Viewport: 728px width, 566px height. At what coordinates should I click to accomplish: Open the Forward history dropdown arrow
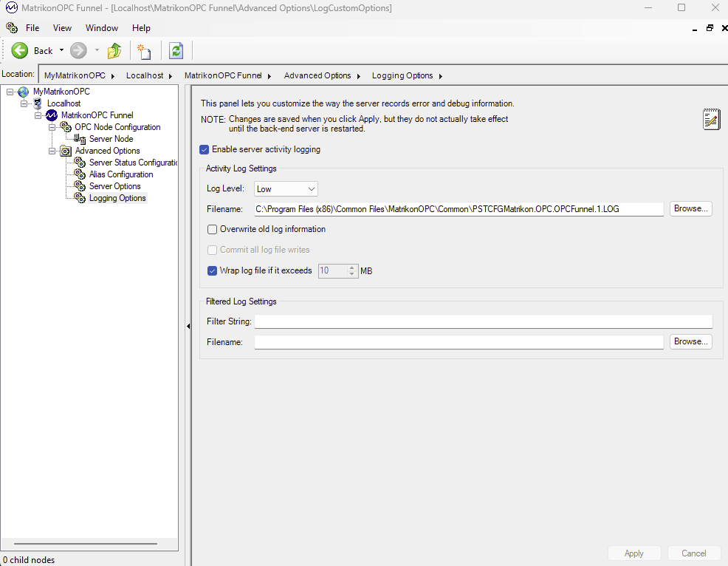(x=97, y=50)
